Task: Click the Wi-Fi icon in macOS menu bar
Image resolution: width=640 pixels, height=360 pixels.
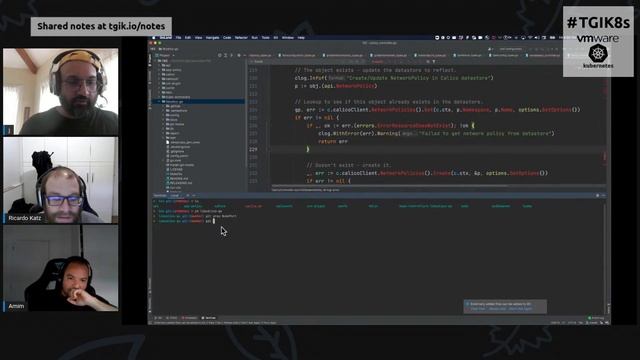Action: pyautogui.click(x=530, y=38)
